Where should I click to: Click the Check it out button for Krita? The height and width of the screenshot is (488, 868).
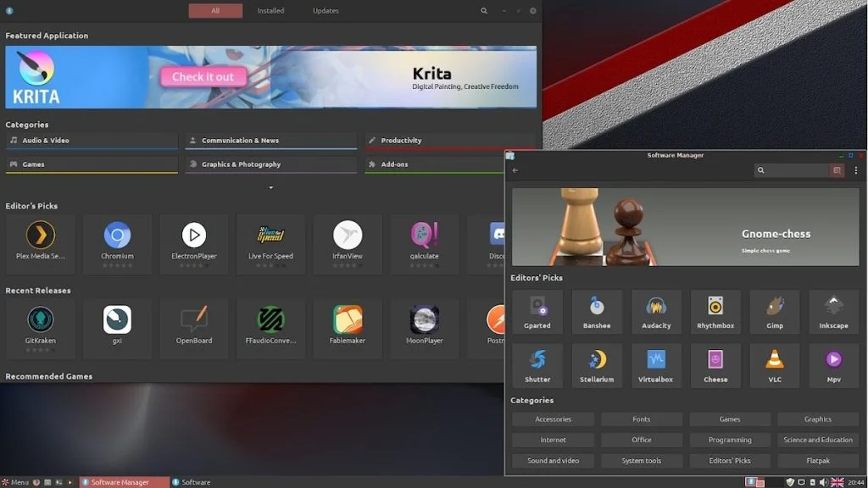[x=203, y=76]
